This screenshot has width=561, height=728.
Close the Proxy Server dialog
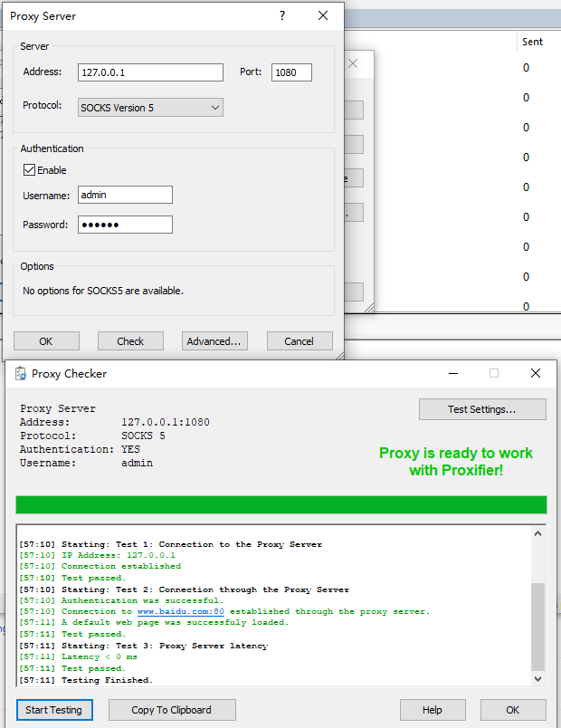pos(323,15)
